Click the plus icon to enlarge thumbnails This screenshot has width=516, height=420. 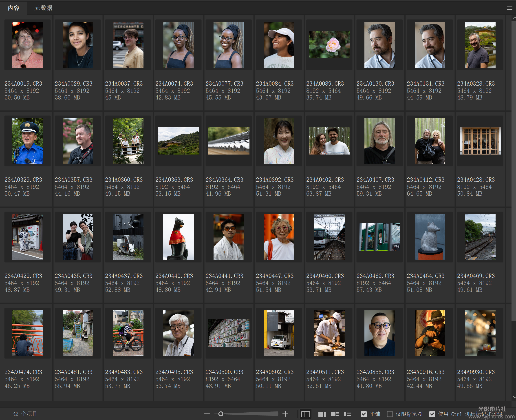(285, 414)
